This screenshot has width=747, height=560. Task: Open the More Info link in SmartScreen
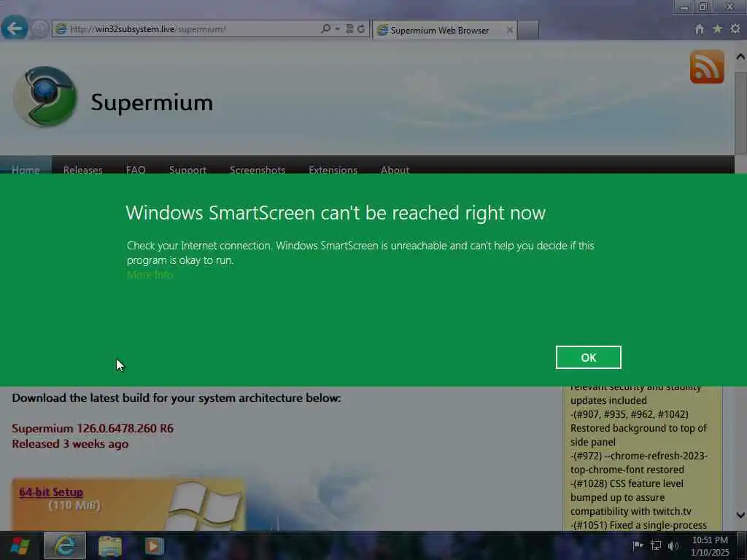[x=150, y=275]
